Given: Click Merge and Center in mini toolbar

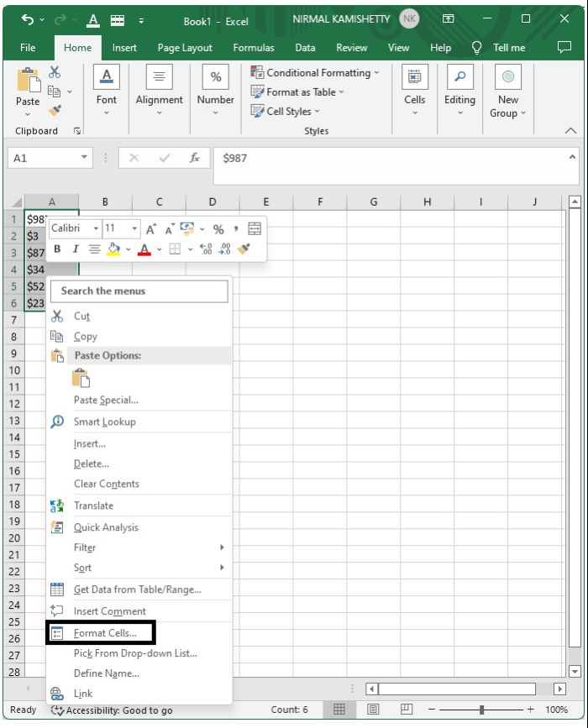Looking at the screenshot, I should (255, 228).
